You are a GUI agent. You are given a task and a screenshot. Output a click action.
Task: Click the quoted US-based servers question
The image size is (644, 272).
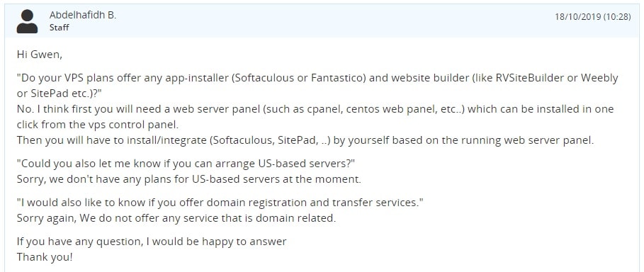(x=186, y=164)
